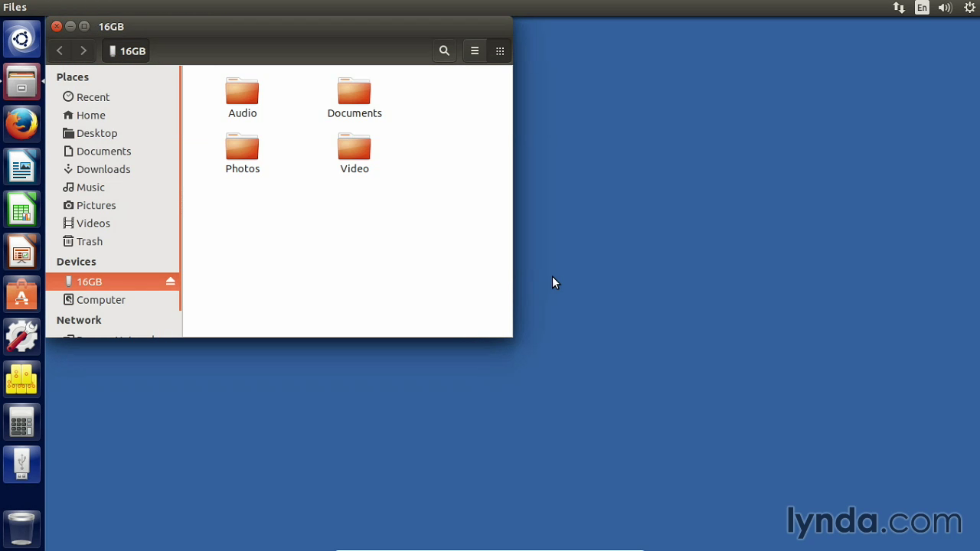The height and width of the screenshot is (551, 980).
Task: Open the Documents folder in 16GB drive
Action: click(354, 98)
